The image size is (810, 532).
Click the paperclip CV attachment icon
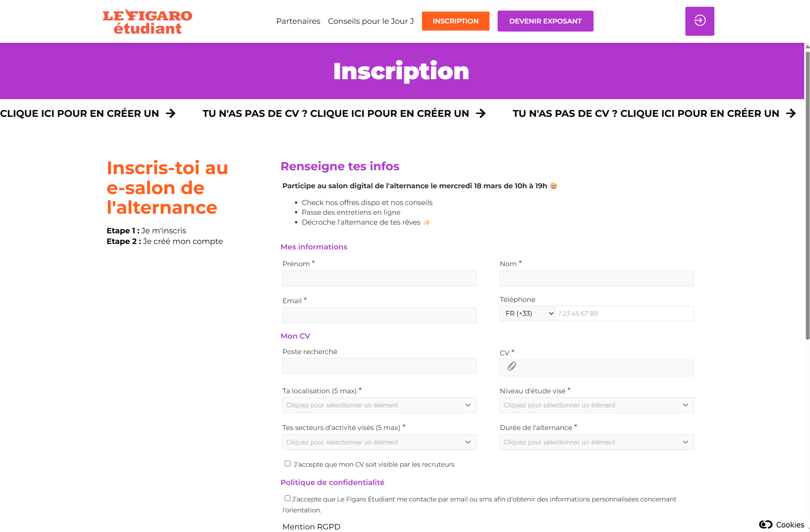tap(511, 366)
